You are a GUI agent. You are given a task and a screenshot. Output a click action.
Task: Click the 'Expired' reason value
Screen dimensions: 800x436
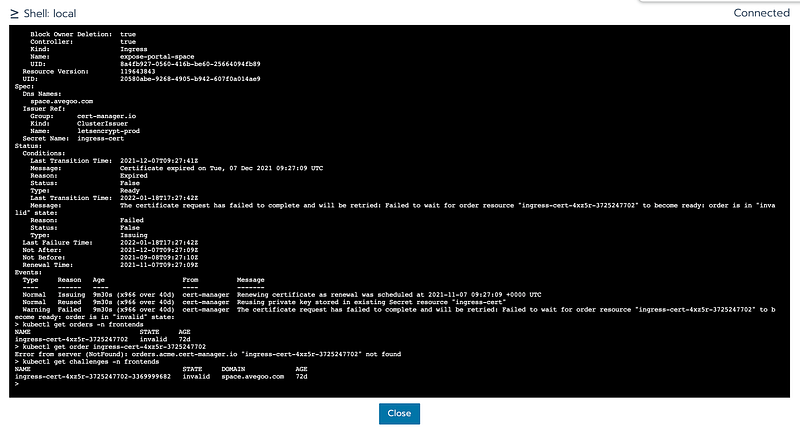[x=134, y=175]
